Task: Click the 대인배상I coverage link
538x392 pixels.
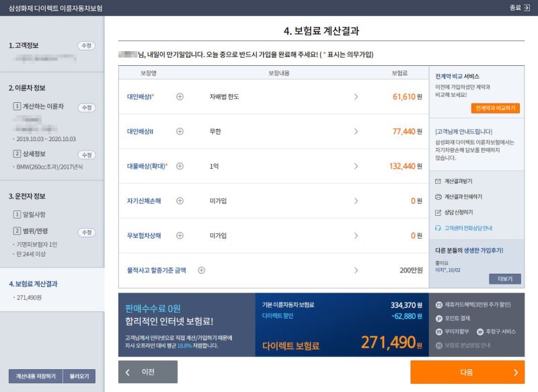Action: click(141, 97)
